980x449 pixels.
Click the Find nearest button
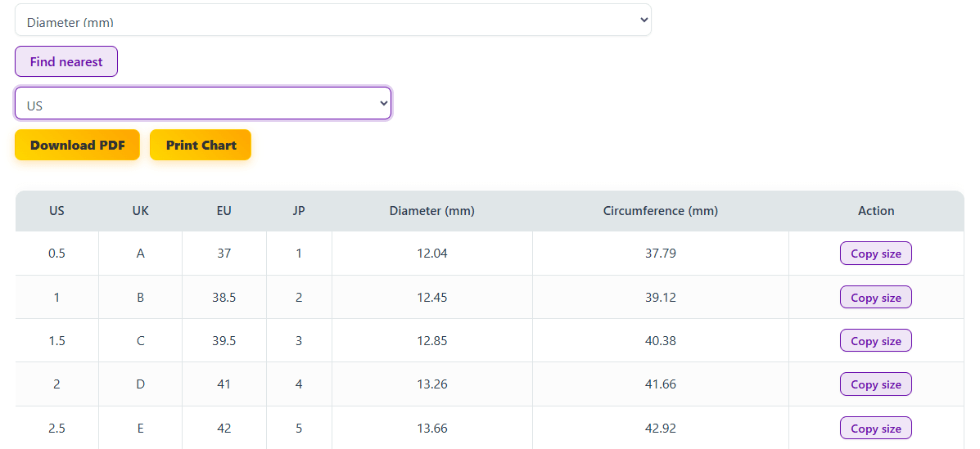pos(66,61)
